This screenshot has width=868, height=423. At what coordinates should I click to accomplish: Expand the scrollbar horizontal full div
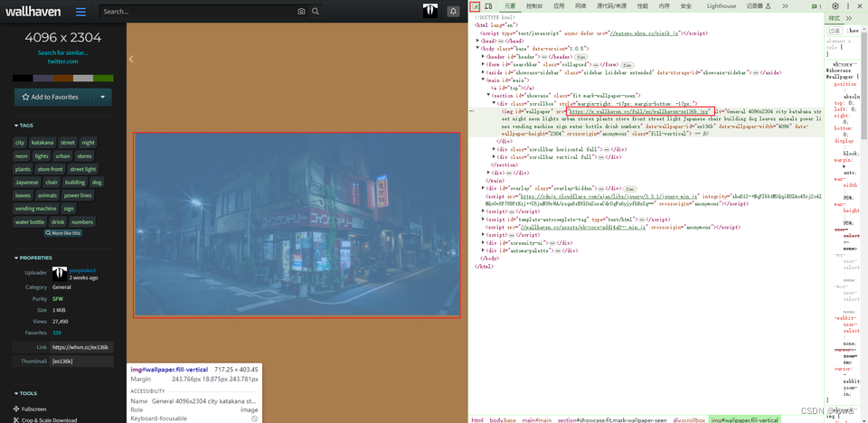coord(495,149)
